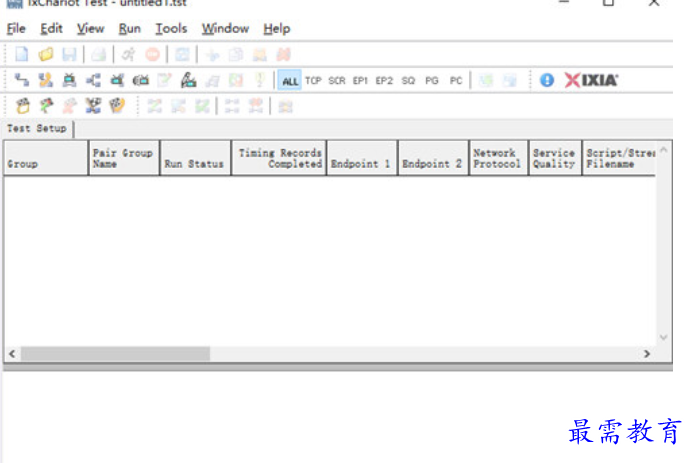Click the horizontal scrollbar right arrow
Image resolution: width=690 pixels, height=463 pixels.
tap(647, 354)
